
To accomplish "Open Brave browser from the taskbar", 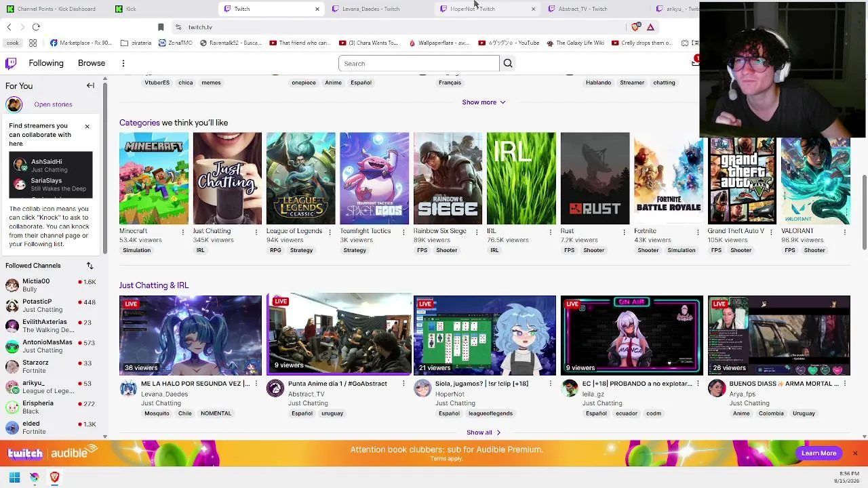I will click(x=55, y=477).
